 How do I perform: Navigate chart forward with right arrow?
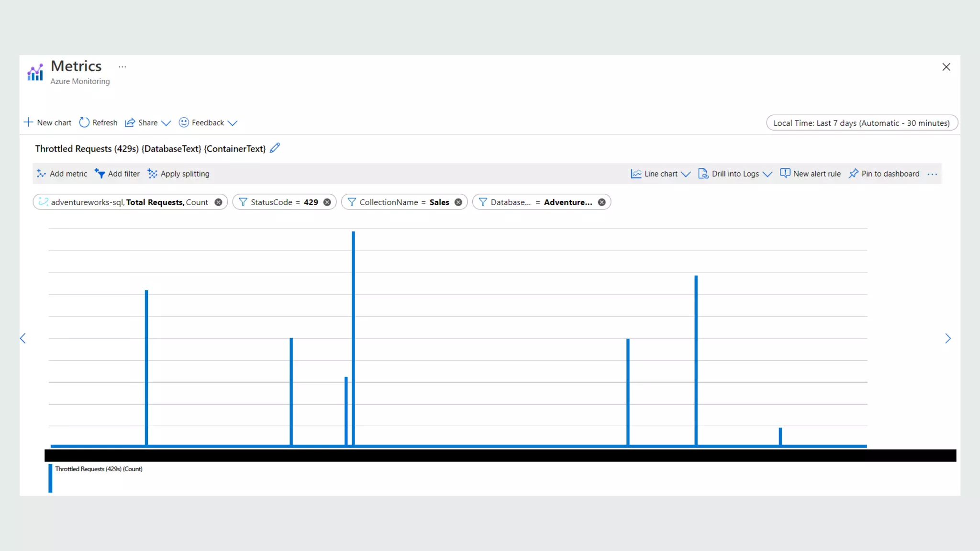[947, 339]
